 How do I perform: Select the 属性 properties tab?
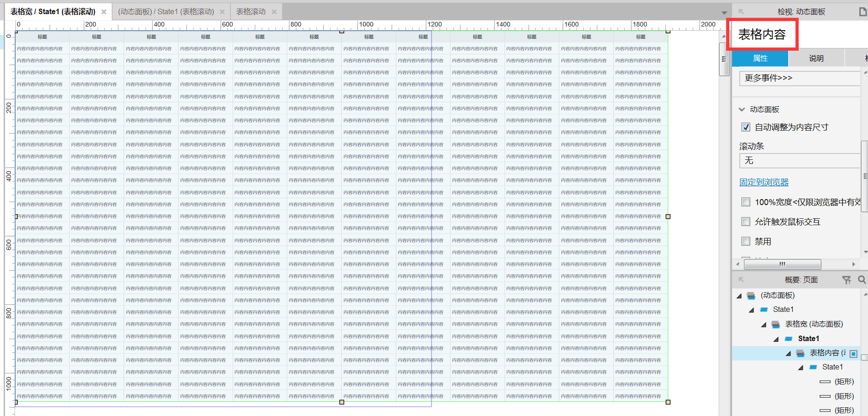tap(760, 58)
